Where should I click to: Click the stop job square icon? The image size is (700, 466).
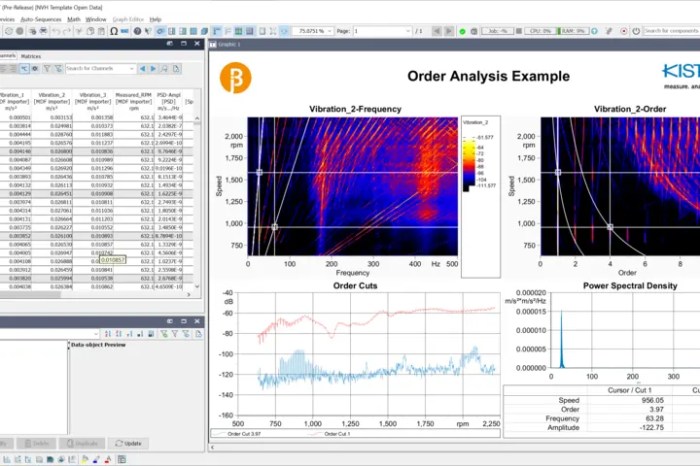coord(519,31)
